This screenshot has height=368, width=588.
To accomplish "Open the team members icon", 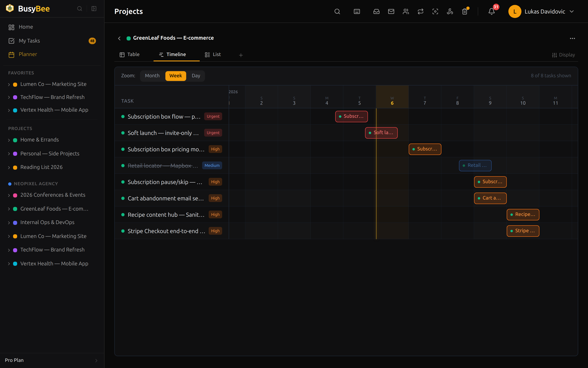I will pos(406,11).
